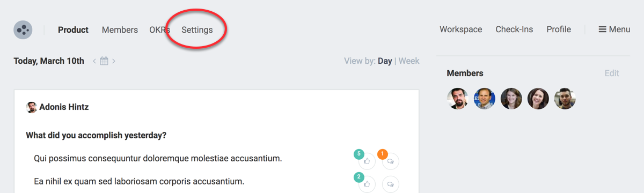This screenshot has width=644, height=193.
Task: Switch to the Members tab
Action: click(120, 30)
